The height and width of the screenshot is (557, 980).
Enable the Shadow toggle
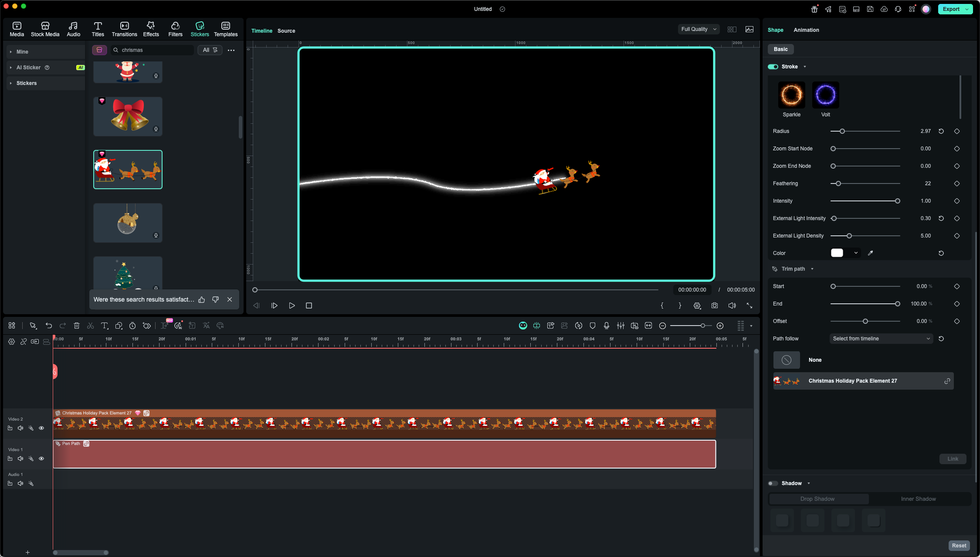pyautogui.click(x=773, y=483)
